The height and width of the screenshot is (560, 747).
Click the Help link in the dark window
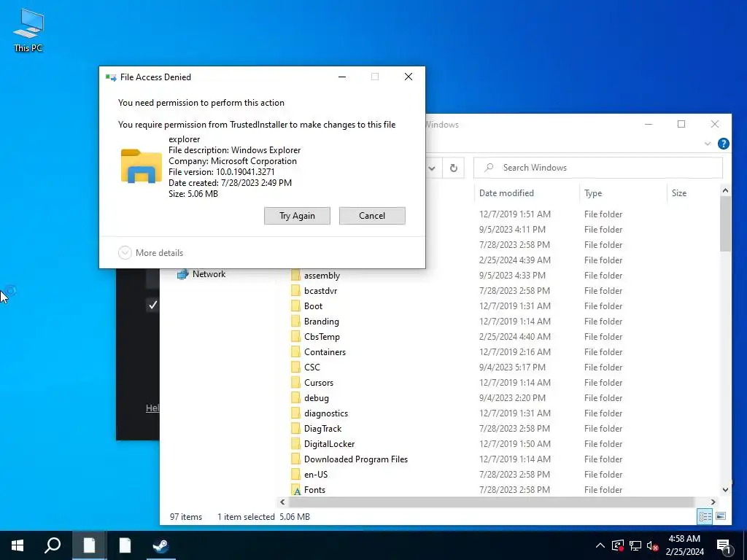coord(152,408)
